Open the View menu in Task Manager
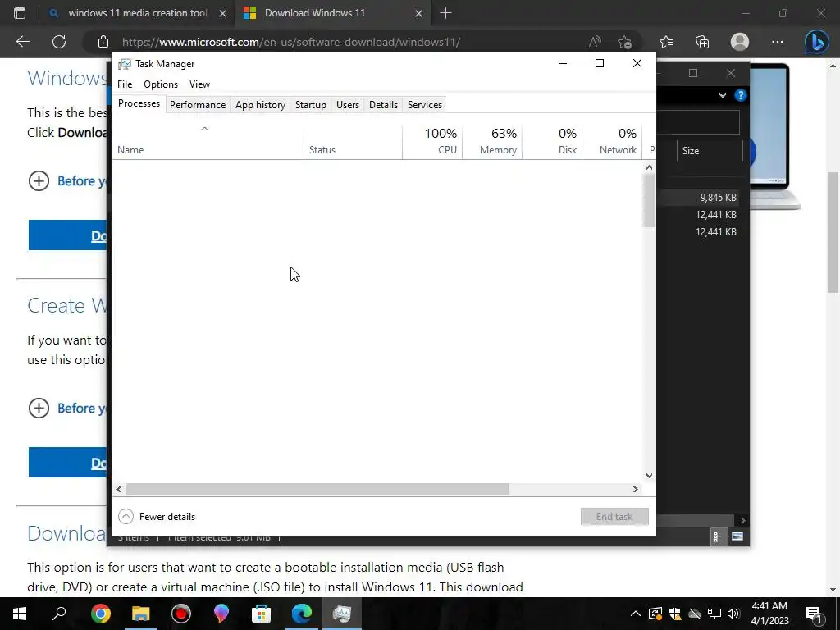 (199, 84)
